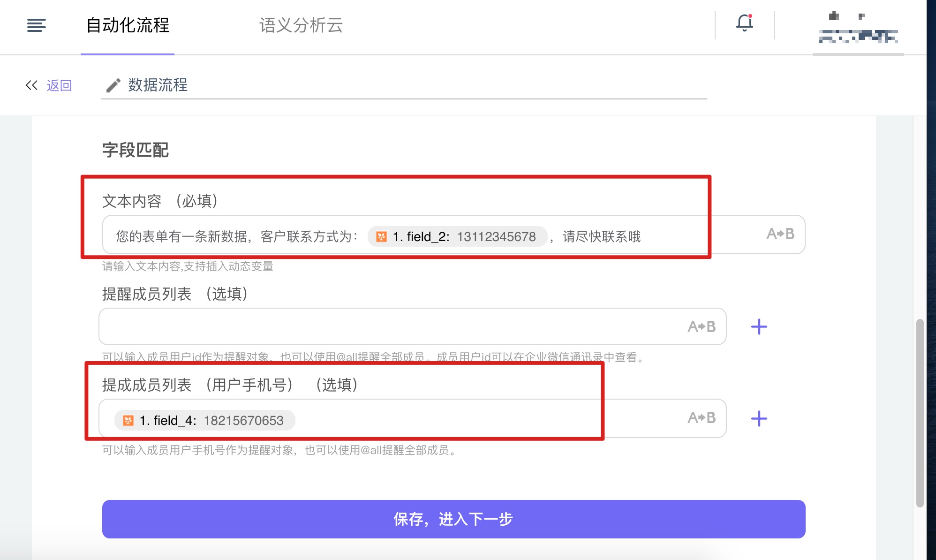Select the field_4 variable chip 18215670653

204,420
